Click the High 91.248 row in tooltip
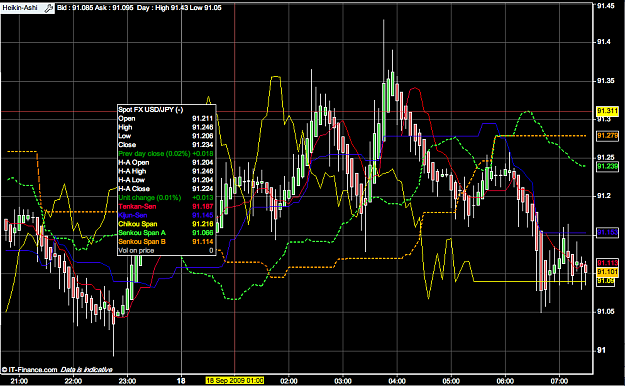The width and height of the screenshot is (625, 386). (x=166, y=127)
